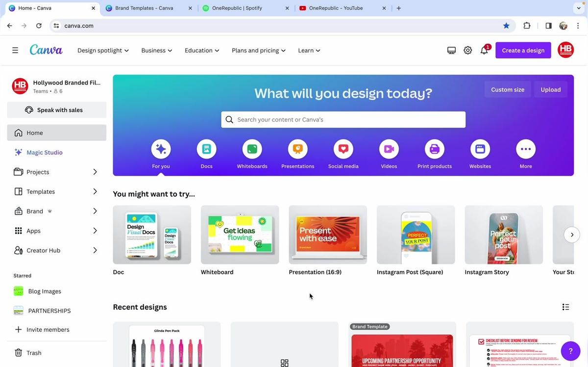The height and width of the screenshot is (367, 588).
Task: Click the Create a design button
Action: pos(523,50)
